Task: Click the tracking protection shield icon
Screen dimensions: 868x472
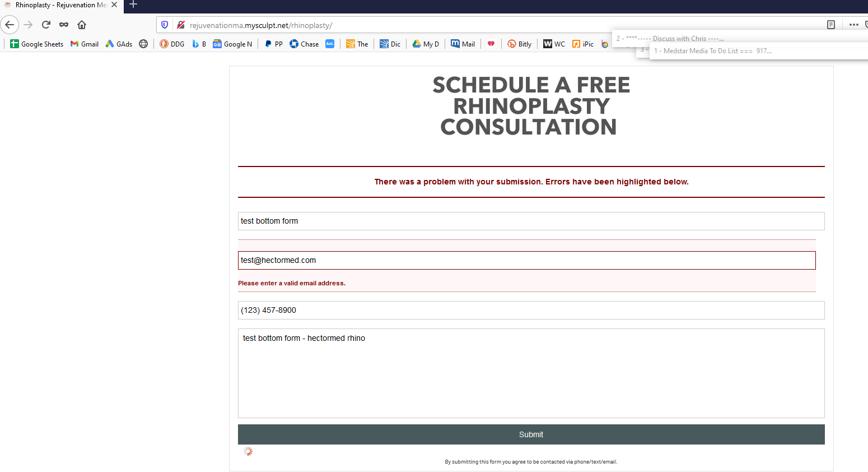Action: (165, 25)
